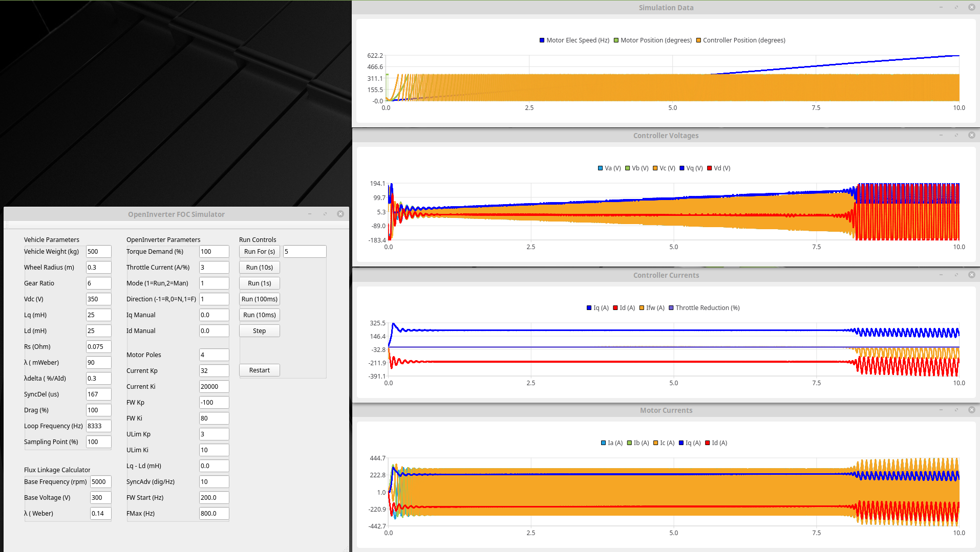Screen dimensions: 980x552
Task: Click the Ia (A) legend marker
Action: point(603,443)
